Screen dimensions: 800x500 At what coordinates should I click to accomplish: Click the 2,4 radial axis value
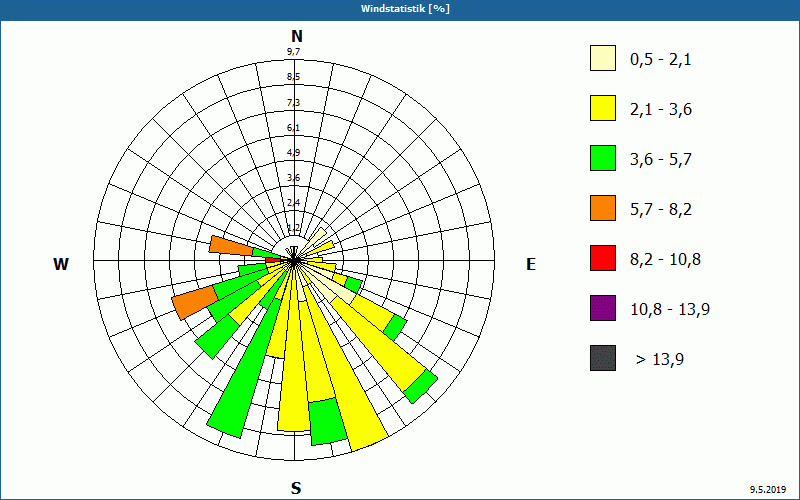click(x=293, y=203)
